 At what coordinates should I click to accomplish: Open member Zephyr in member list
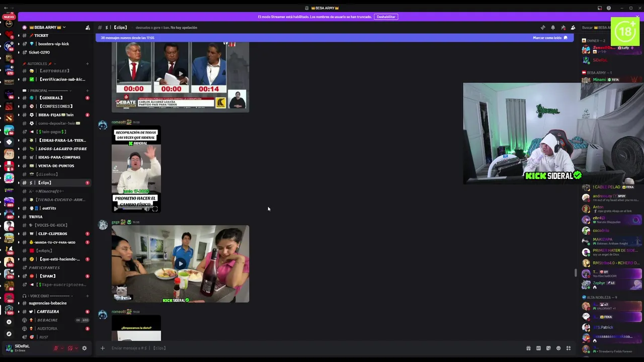coord(611,285)
